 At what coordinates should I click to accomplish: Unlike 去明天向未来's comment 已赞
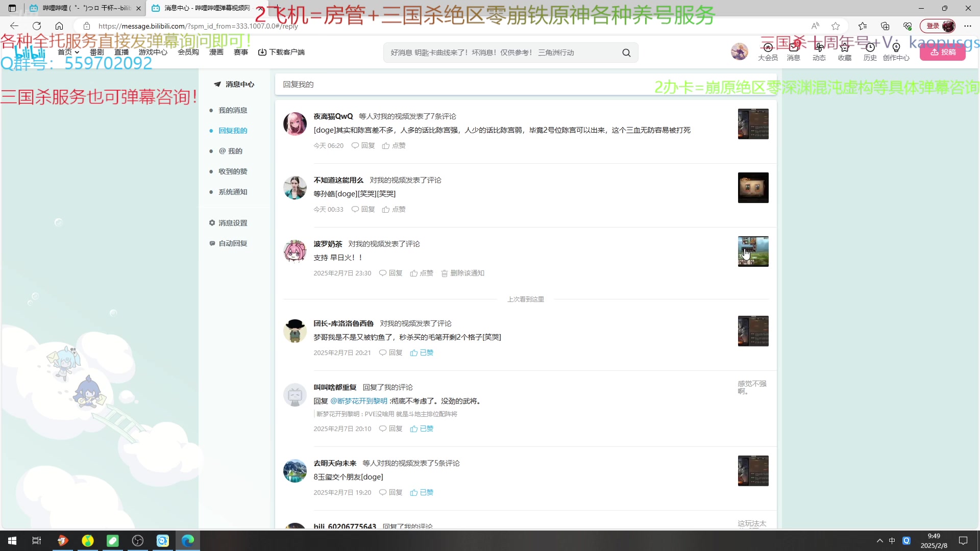[x=422, y=493]
